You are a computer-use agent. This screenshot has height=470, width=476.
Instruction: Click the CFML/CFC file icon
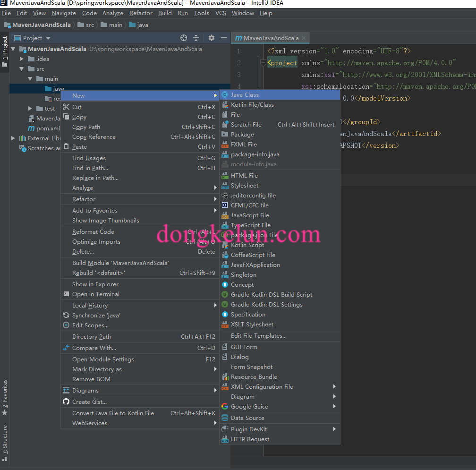[225, 205]
